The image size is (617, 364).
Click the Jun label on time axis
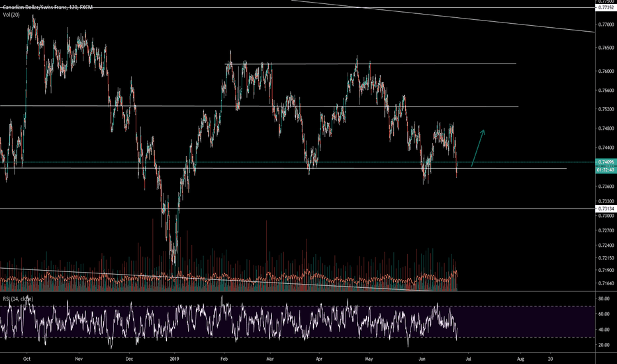click(422, 359)
